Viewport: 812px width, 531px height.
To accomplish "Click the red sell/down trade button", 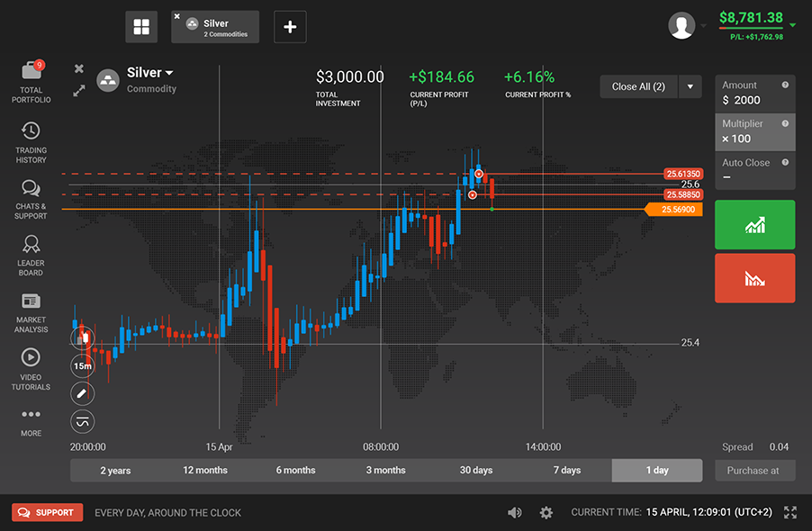I will 754,278.
